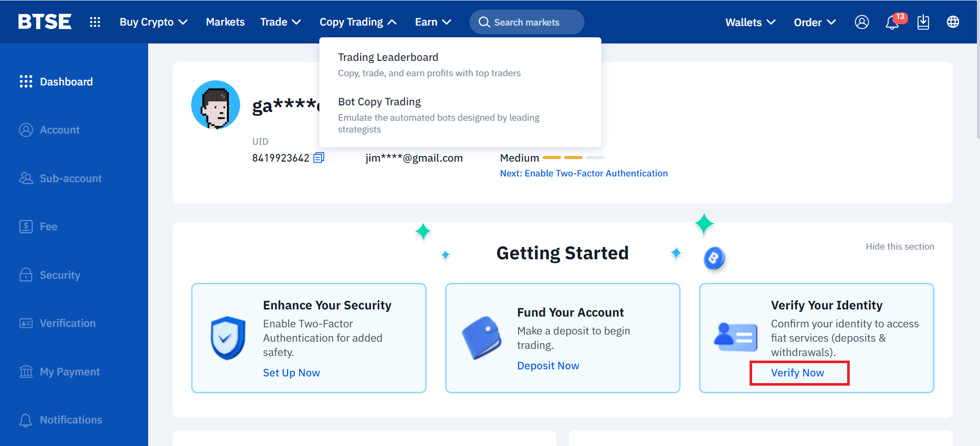980x446 pixels.
Task: Copy the UID with the copy icon
Action: [319, 158]
